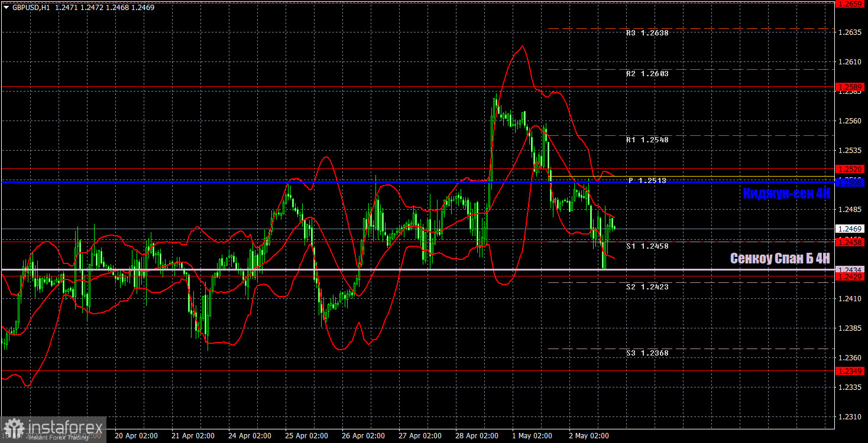Click the 1.2385 value on the price axis
Image resolution: width=868 pixels, height=443 pixels.
coord(851,328)
